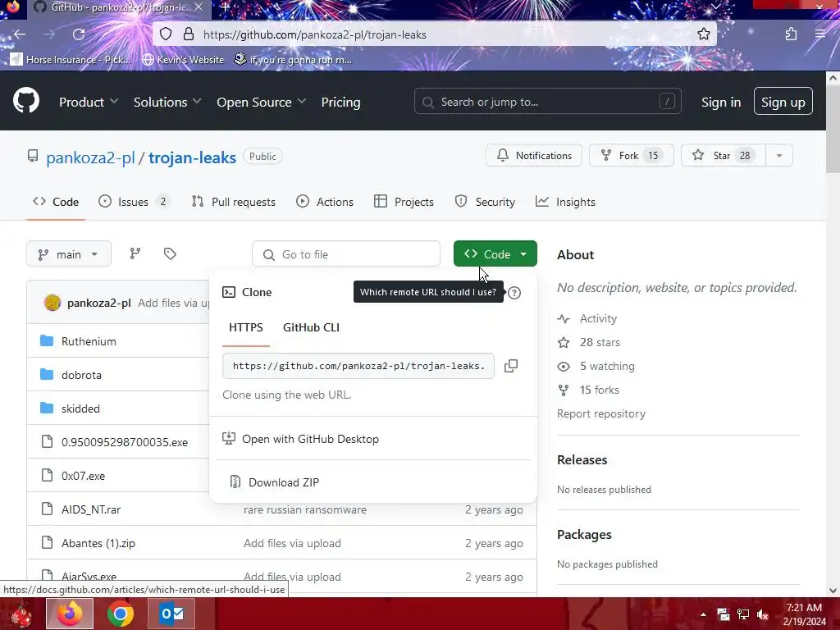Show hidden system tray icons

[703, 614]
